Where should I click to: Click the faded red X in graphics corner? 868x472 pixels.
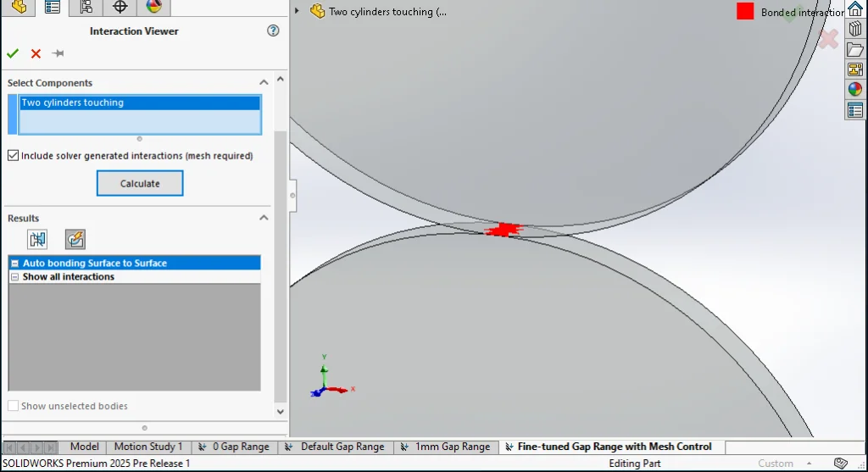coord(828,39)
